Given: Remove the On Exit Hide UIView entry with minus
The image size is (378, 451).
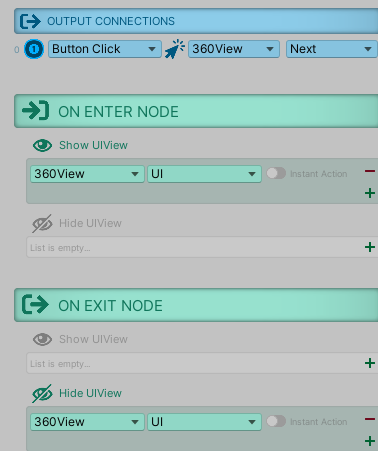Looking at the screenshot, I should [x=370, y=419].
